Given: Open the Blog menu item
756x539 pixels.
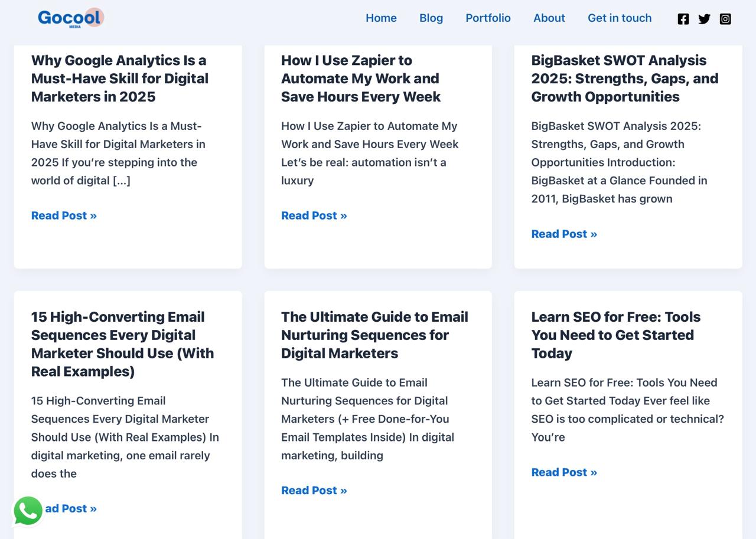Looking at the screenshot, I should point(431,18).
